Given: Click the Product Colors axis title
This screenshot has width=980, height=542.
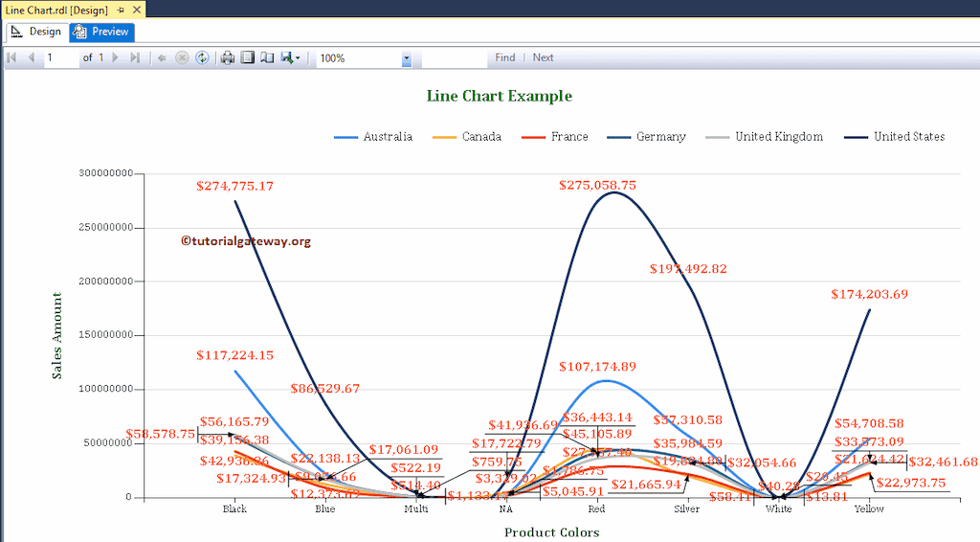Looking at the screenshot, I should tap(552, 532).
